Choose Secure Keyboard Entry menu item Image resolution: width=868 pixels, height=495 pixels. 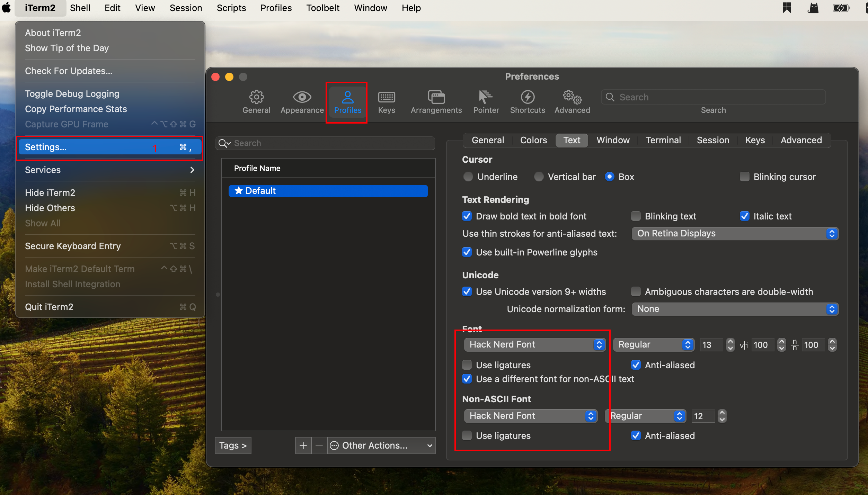pos(110,246)
